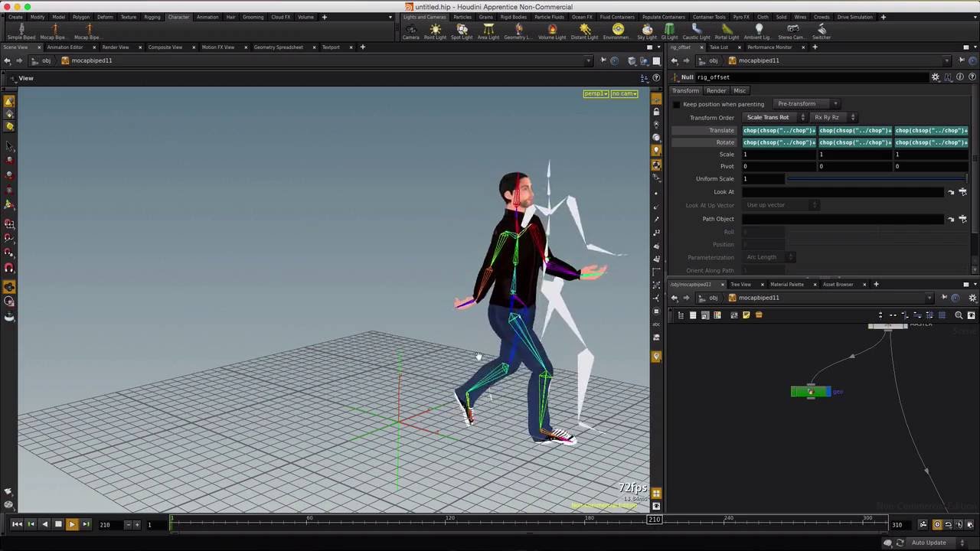
Task: Open the Geometry Spreadsheet tab
Action: 278,47
